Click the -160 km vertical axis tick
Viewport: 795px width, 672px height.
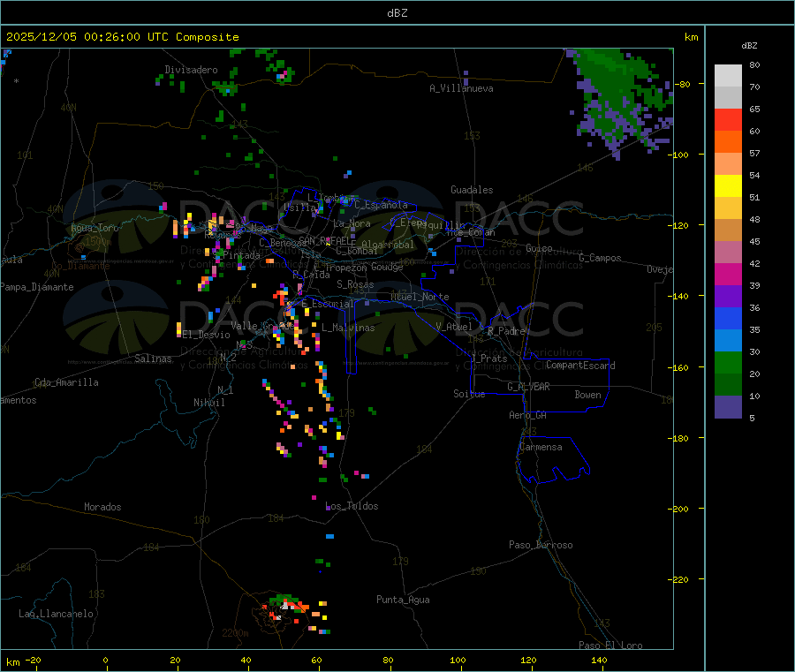point(681,367)
